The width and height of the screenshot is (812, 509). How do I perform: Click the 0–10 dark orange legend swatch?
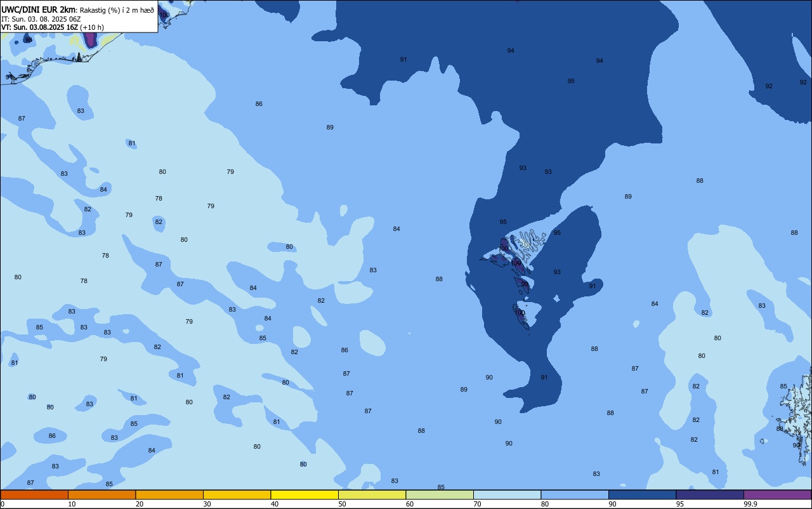tap(34, 494)
